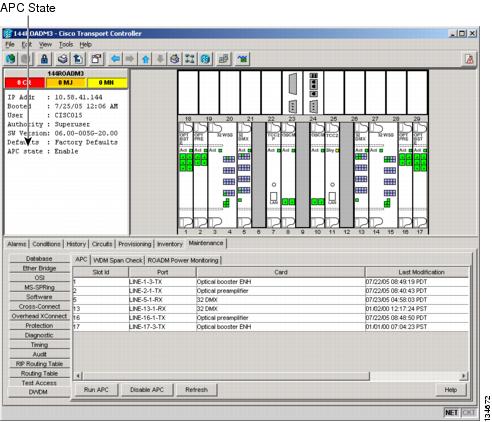Click the slot 3 card in shelf view
Viewport: 492px width, 422px height.
(222, 175)
